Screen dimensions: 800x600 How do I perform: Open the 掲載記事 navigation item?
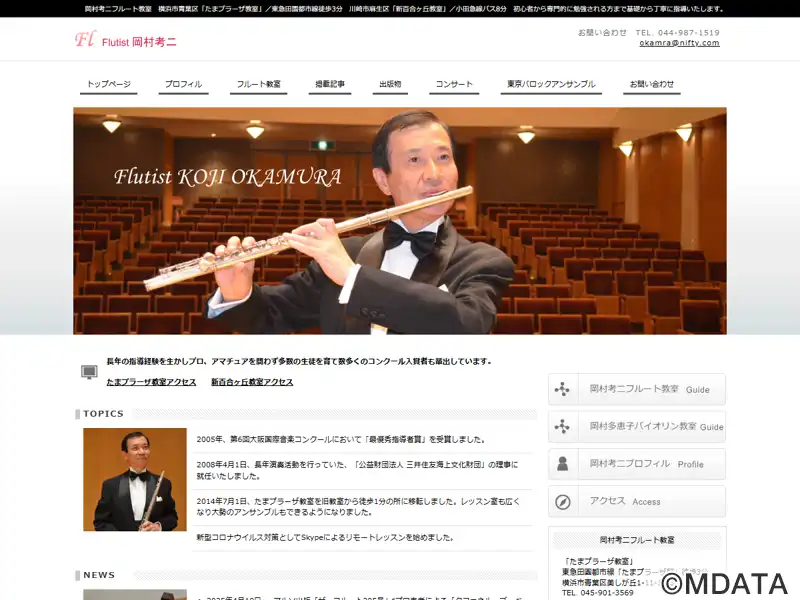[330, 84]
